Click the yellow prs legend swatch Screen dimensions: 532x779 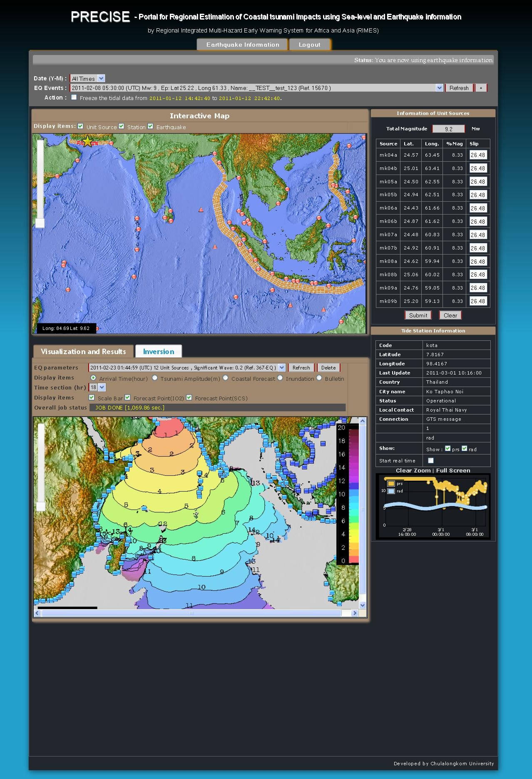(391, 484)
